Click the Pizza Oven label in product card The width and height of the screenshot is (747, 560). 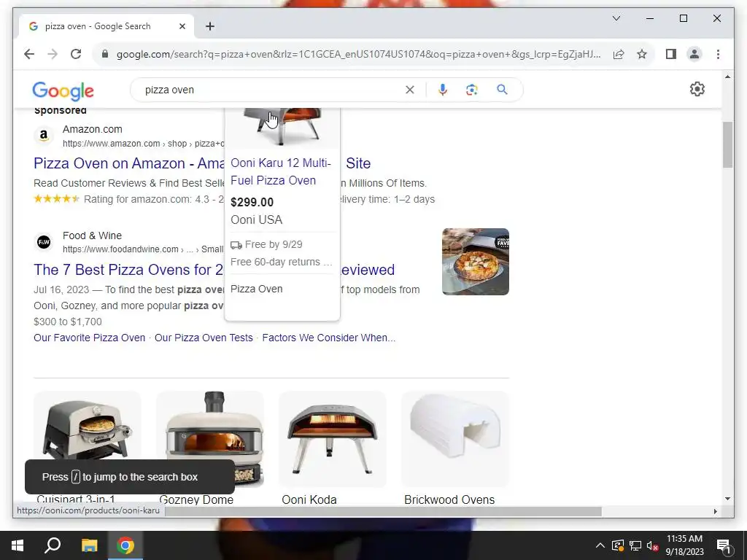pos(256,289)
